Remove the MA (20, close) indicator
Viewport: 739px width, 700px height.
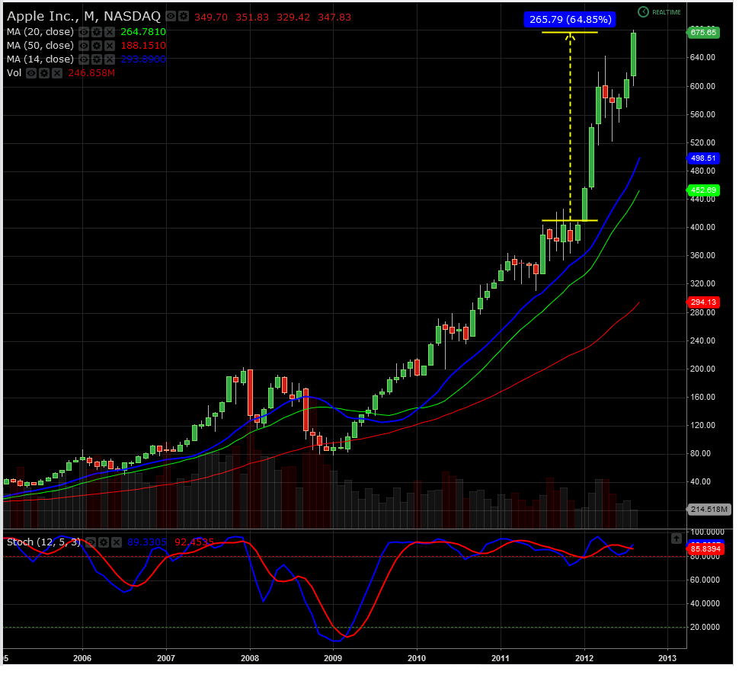[x=110, y=32]
